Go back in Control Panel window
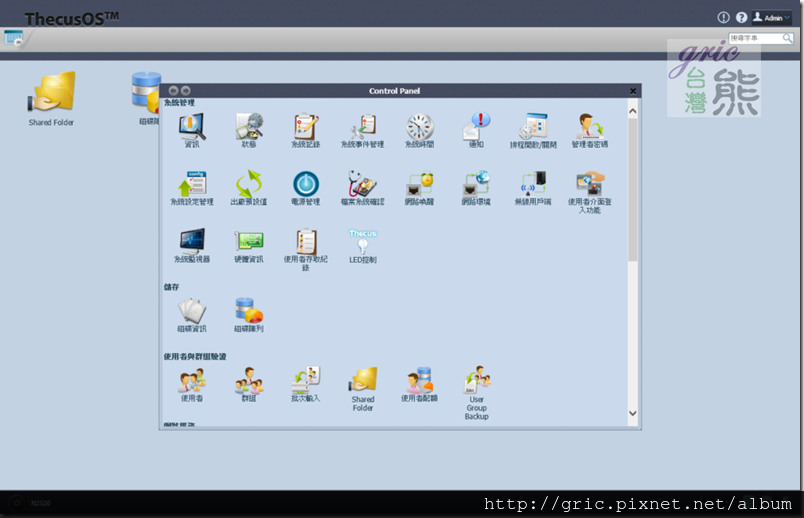 173,91
